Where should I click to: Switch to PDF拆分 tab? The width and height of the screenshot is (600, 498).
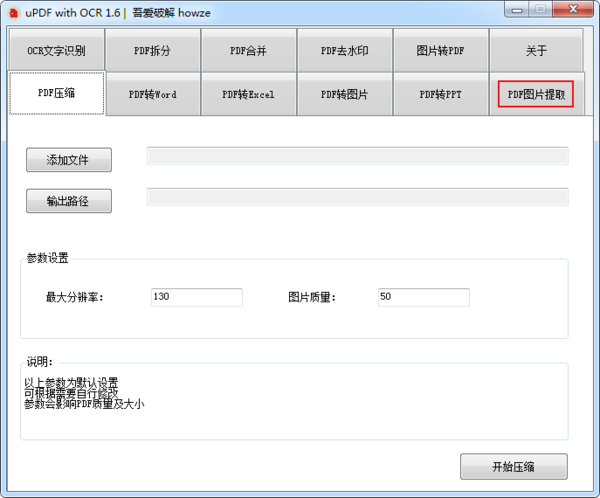point(152,50)
